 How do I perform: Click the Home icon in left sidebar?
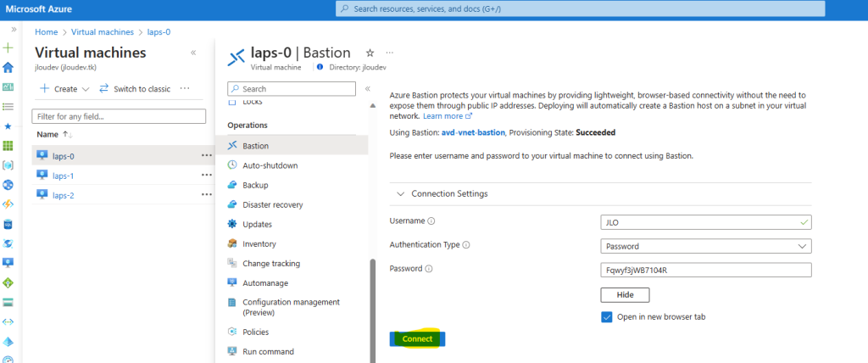tap(8, 68)
